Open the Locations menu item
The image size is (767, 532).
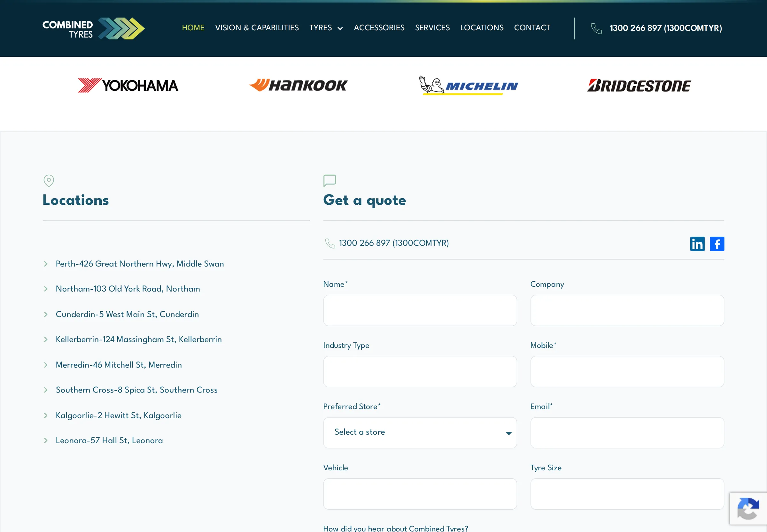coord(481,28)
